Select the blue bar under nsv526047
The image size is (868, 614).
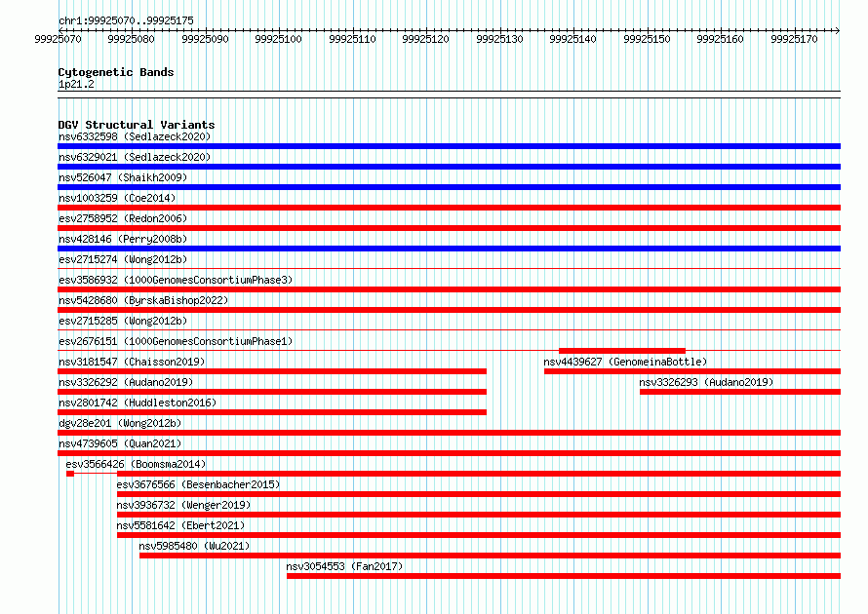[x=449, y=187]
